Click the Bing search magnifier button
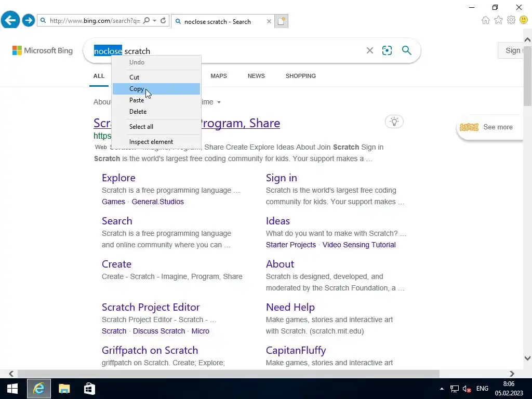This screenshot has height=399, width=532. (406, 50)
